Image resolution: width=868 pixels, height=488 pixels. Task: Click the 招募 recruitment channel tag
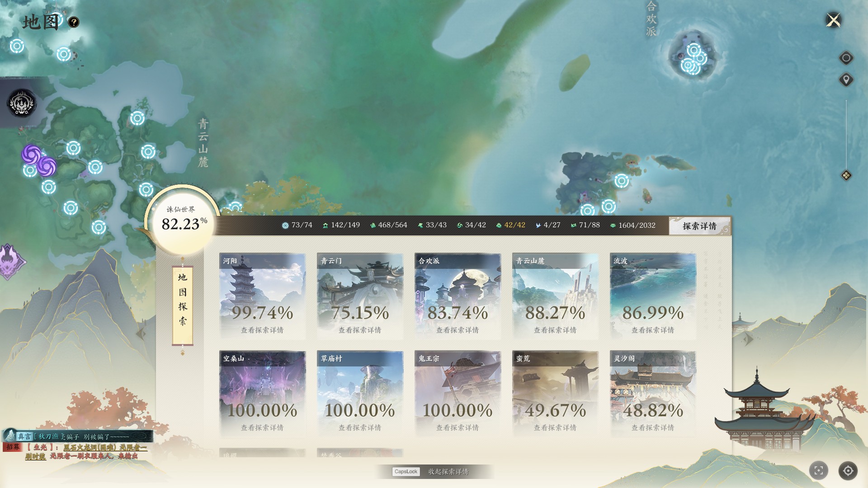13,447
